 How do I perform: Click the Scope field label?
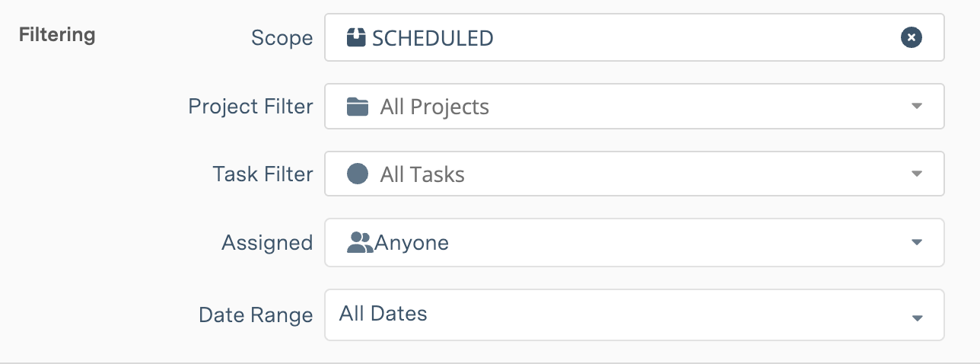[282, 38]
